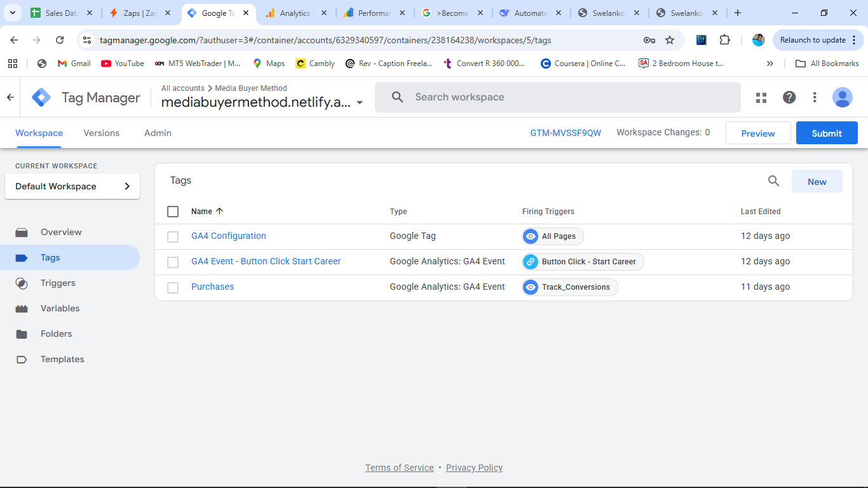Open the Google apps grid
This screenshot has width=868, height=488.
point(761,97)
